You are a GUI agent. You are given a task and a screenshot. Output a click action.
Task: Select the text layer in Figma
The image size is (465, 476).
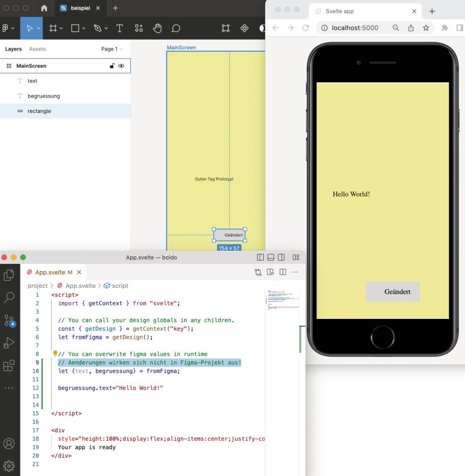(65, 81)
